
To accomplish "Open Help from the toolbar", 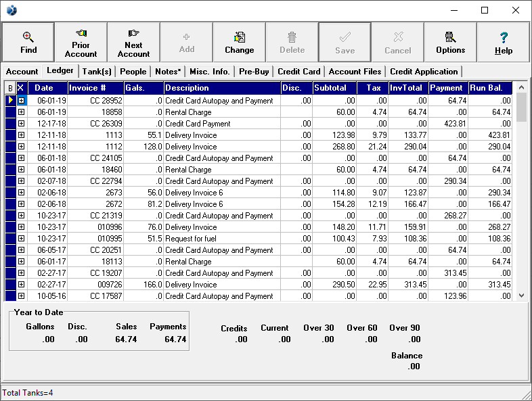I will point(504,42).
